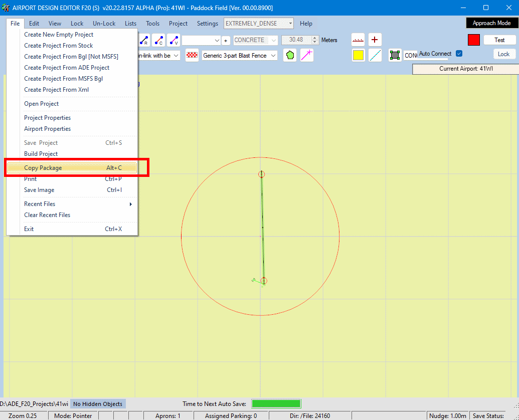Viewport: 519px width, 420px height.
Task: Toggle the Auto Connect checkbox
Action: pyautogui.click(x=459, y=54)
